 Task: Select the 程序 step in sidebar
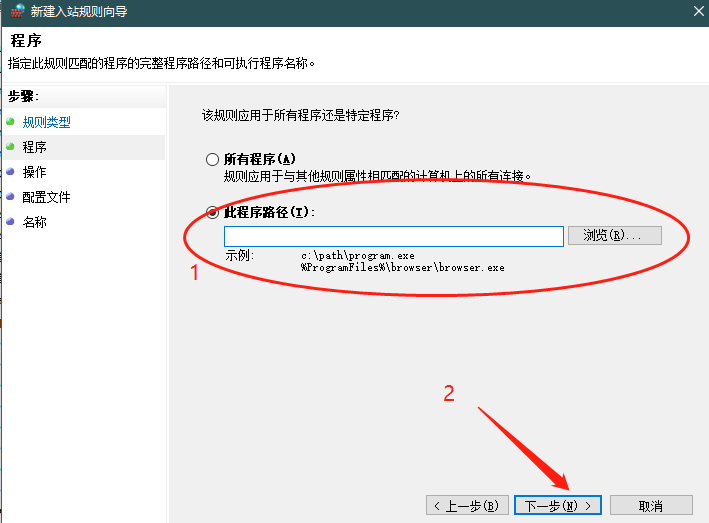[x=34, y=147]
